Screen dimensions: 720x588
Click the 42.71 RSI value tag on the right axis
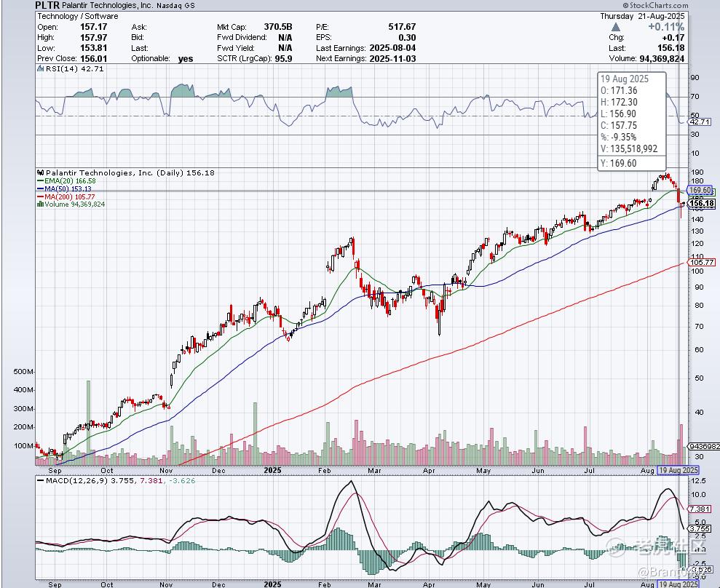(x=700, y=122)
